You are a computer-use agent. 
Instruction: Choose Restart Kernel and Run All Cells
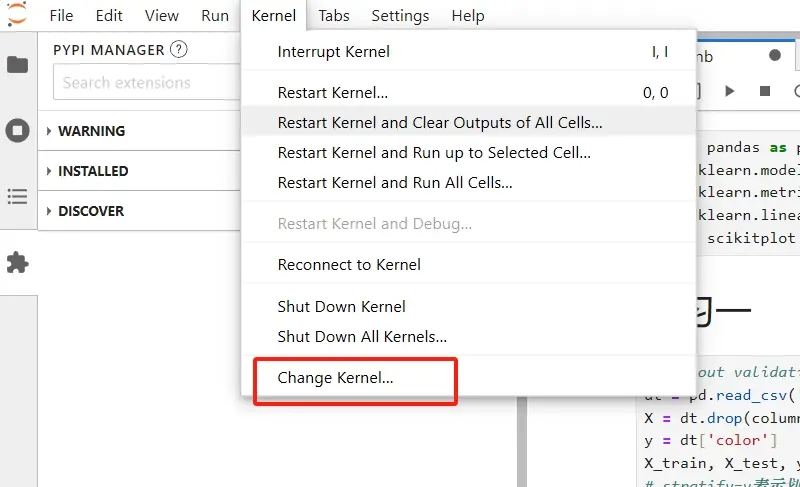pyautogui.click(x=395, y=183)
